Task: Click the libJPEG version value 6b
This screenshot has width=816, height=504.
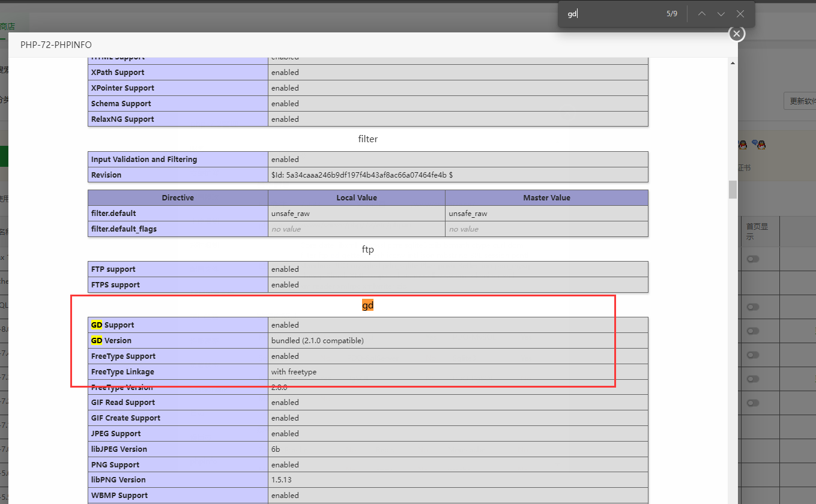Action: [x=276, y=449]
